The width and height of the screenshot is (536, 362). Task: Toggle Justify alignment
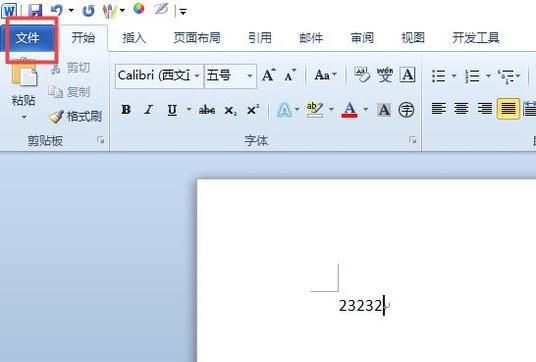coord(508,108)
